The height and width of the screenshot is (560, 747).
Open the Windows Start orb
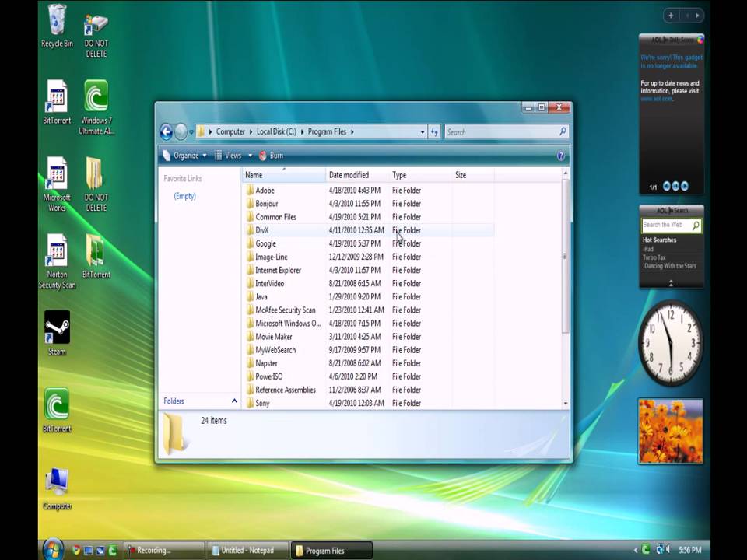(x=54, y=550)
